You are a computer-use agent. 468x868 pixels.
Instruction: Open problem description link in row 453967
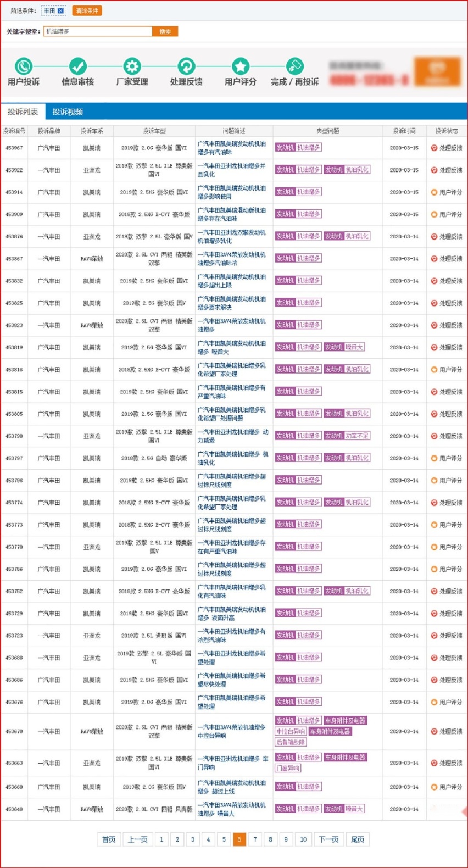tap(231, 148)
